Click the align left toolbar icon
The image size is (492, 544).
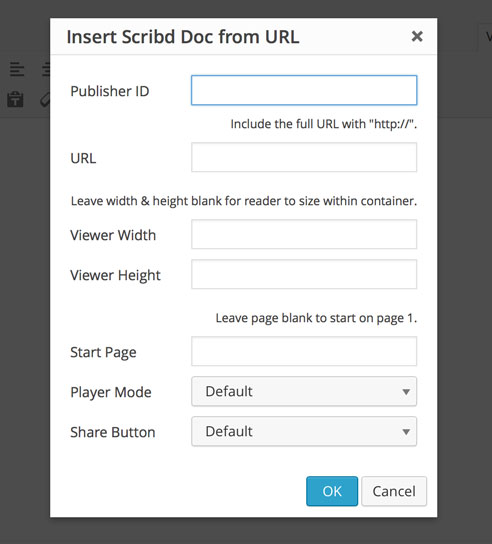(17, 69)
